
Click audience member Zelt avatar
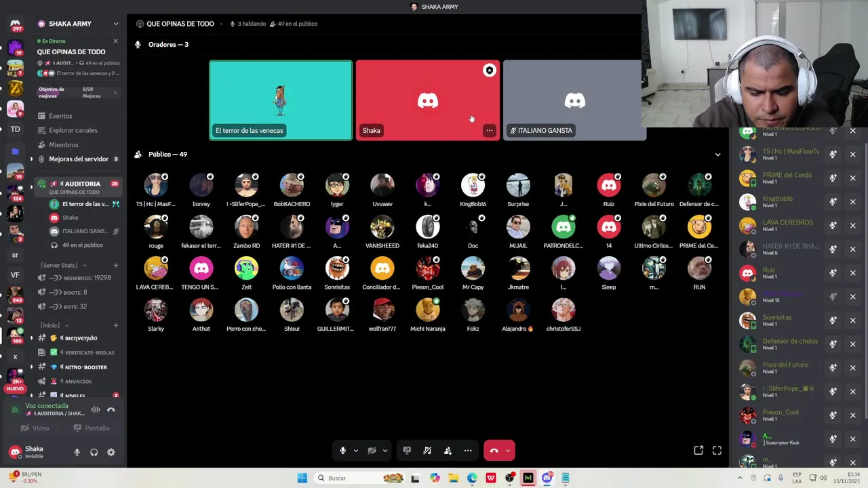point(246,269)
